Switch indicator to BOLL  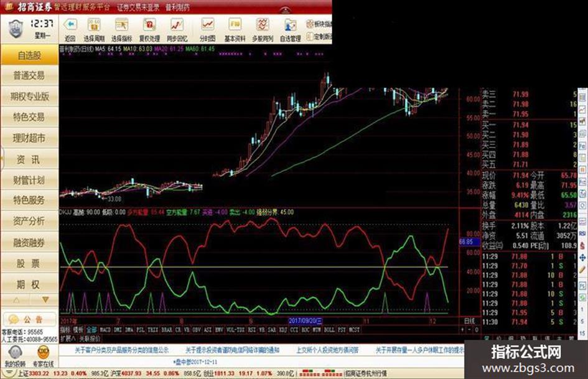click(329, 330)
